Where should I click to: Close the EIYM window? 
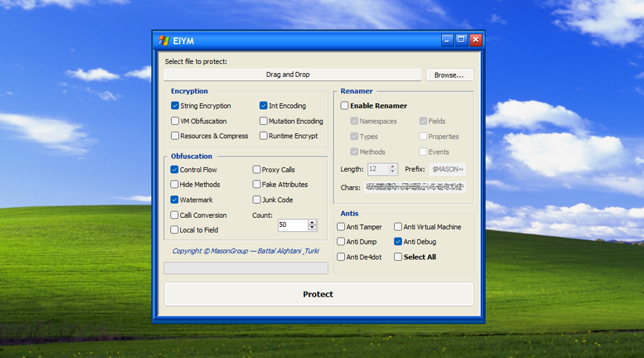click(x=476, y=40)
